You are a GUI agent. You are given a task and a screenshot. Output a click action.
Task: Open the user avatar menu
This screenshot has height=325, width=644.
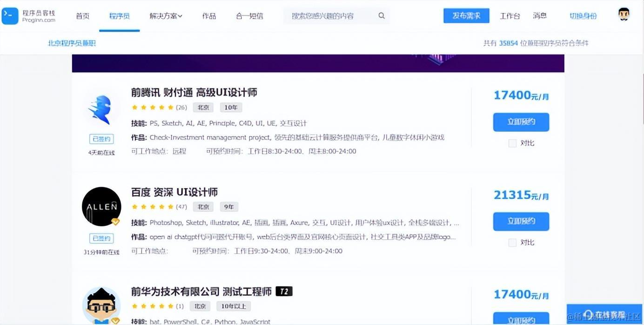[624, 14]
